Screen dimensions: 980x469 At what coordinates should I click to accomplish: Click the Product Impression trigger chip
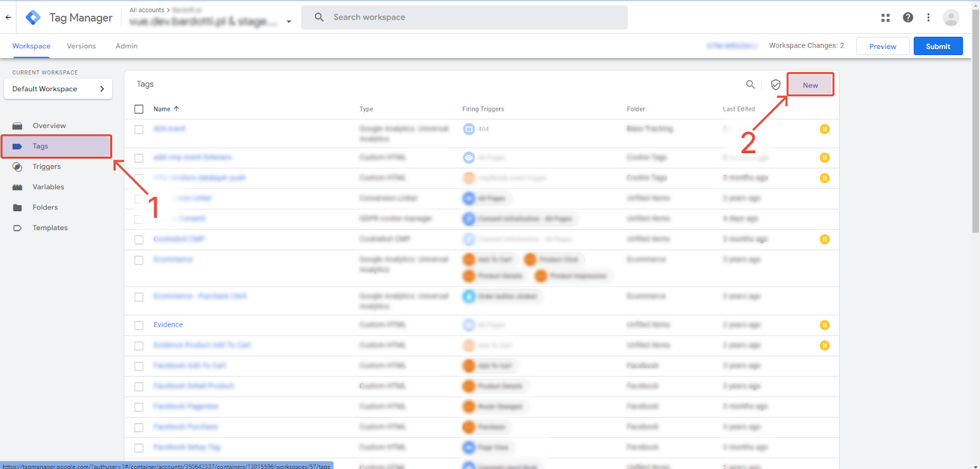point(573,276)
